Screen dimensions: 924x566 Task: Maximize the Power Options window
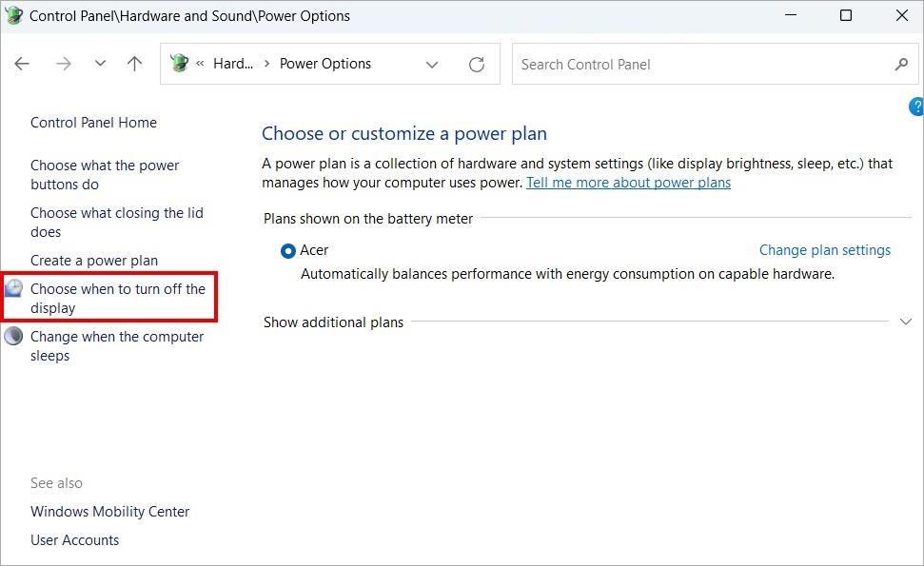pos(846,15)
